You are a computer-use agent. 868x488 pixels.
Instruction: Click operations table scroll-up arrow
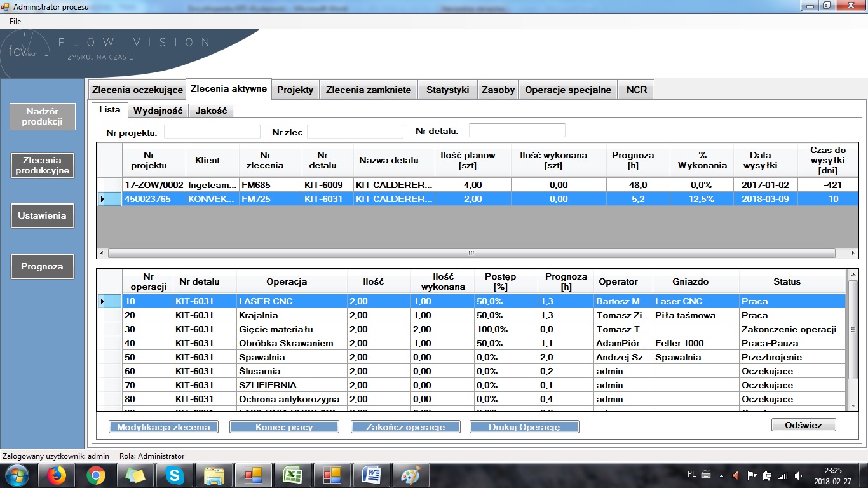click(x=853, y=274)
